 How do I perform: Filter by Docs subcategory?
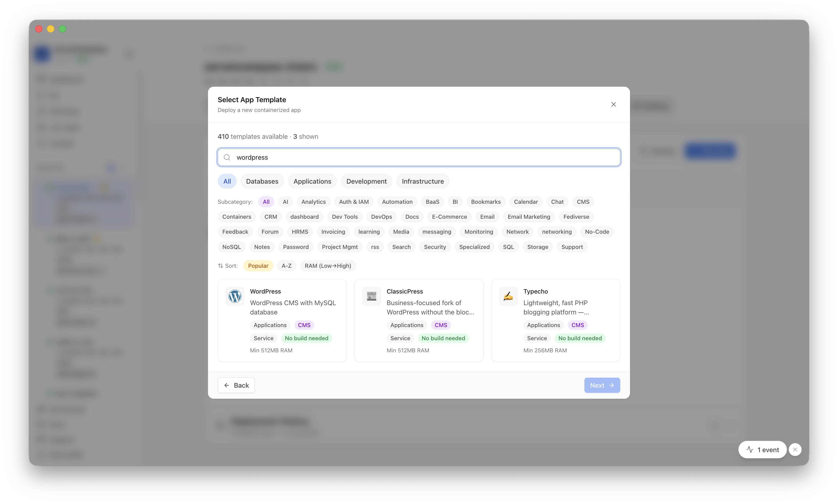click(x=412, y=217)
